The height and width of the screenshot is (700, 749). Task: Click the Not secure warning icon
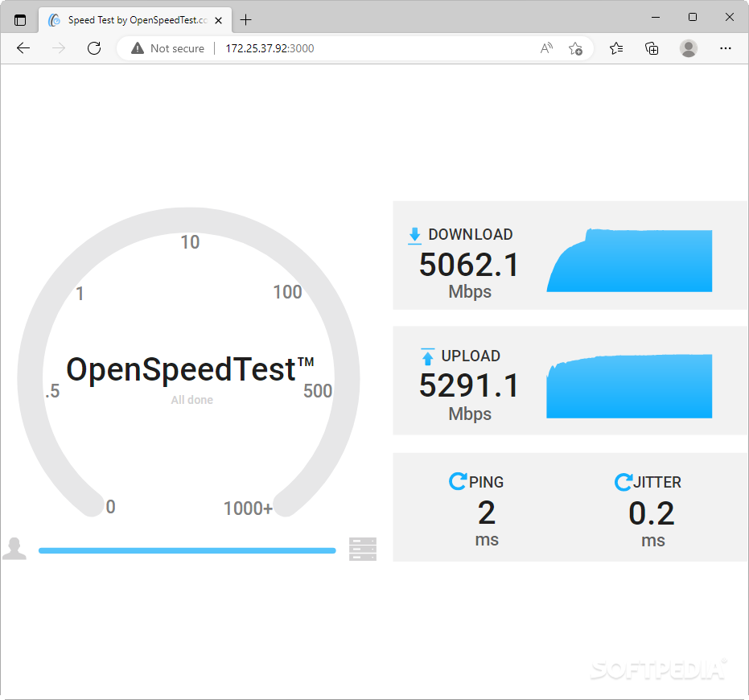138,48
